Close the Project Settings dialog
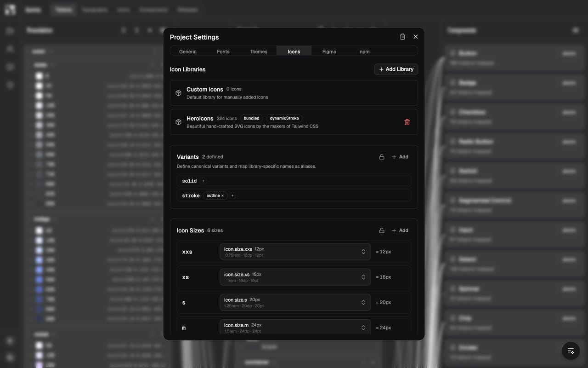The height and width of the screenshot is (368, 588). tap(416, 37)
